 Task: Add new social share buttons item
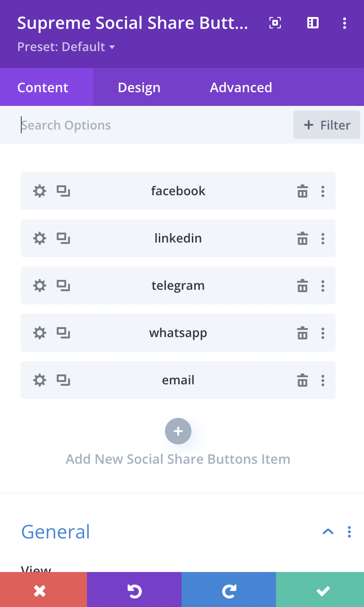pos(178,431)
